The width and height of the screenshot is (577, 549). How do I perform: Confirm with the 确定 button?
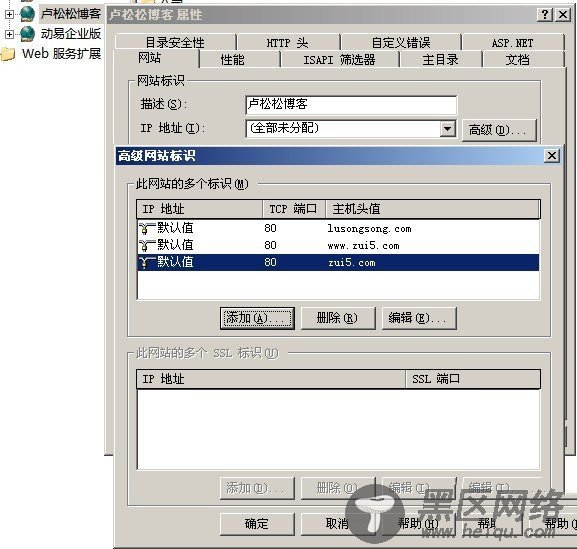[257, 524]
